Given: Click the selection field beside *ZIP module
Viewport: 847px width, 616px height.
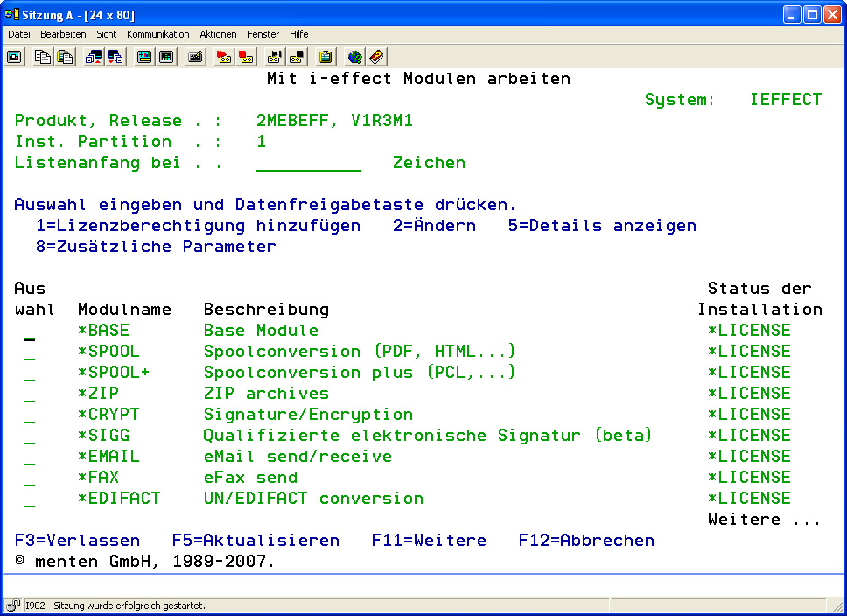Looking at the screenshot, I should click(x=30, y=395).
